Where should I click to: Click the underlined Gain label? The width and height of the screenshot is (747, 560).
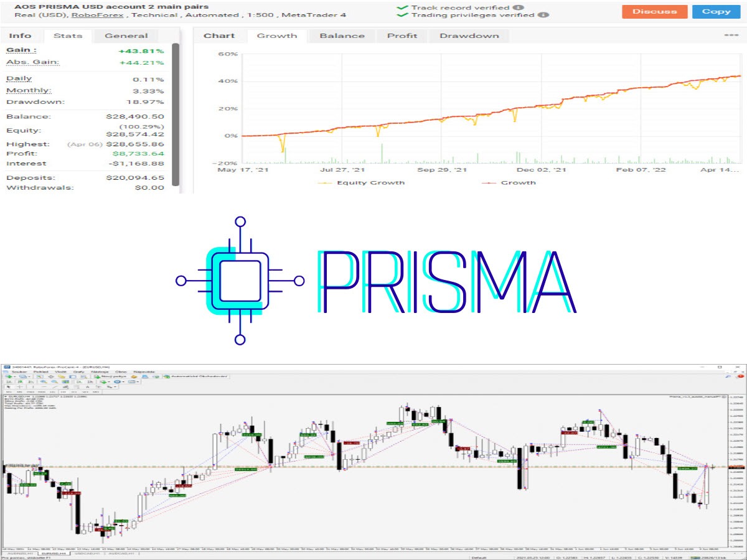coord(21,50)
